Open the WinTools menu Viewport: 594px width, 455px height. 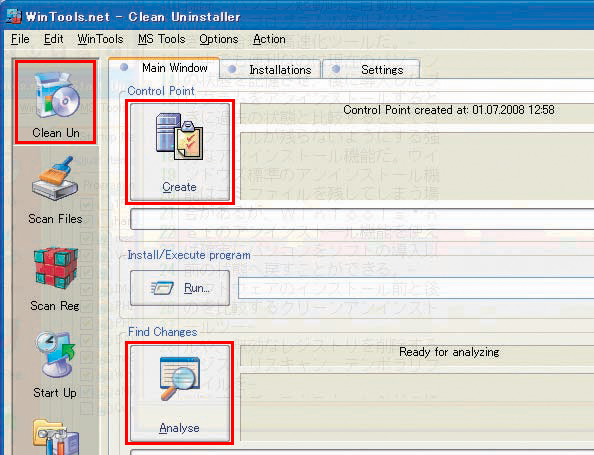point(100,39)
